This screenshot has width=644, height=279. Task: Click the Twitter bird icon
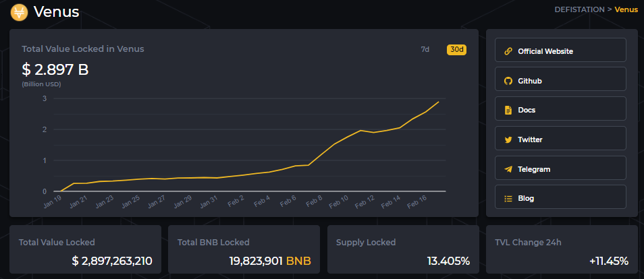[508, 139]
